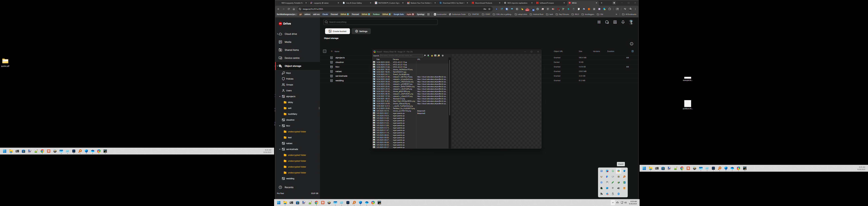Image resolution: width=868 pixels, height=206 pixels.
Task: Click the link icon on aiprojects row
Action: tap(627, 58)
